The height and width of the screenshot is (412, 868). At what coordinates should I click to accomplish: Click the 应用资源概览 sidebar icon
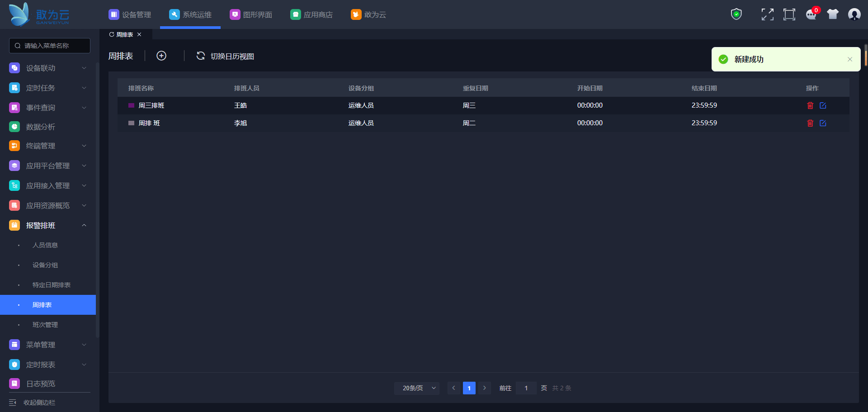coord(14,205)
